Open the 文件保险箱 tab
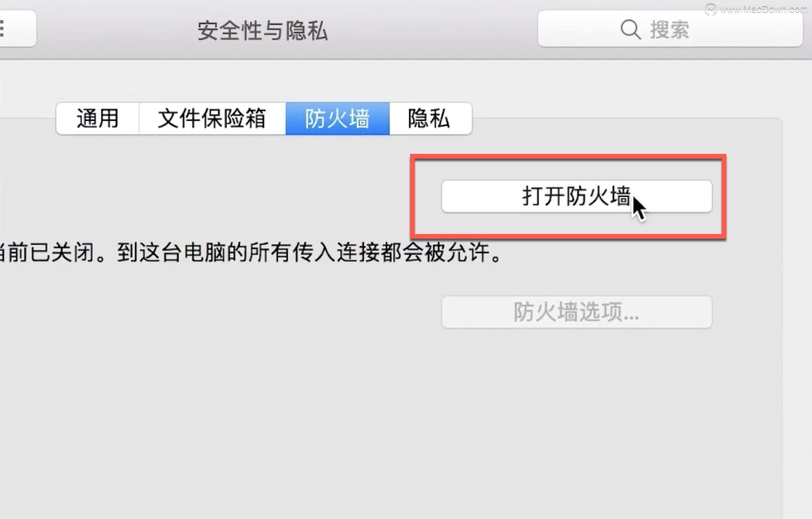Viewport: 812px width, 519px height. tap(212, 118)
